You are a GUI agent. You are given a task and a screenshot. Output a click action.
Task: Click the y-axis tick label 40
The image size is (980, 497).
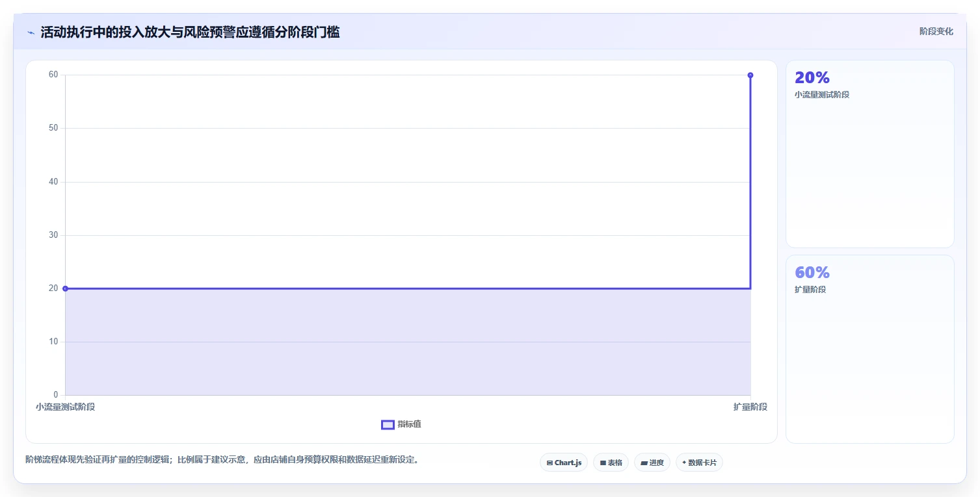click(53, 182)
